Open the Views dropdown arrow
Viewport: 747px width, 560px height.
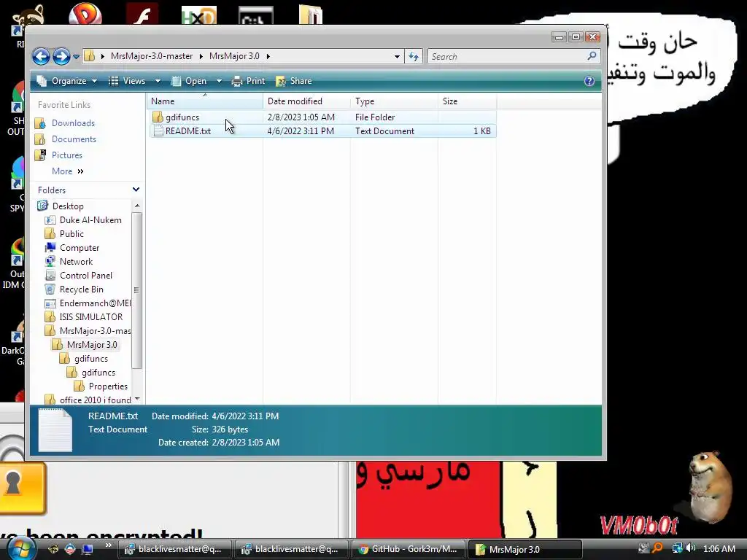point(158,81)
